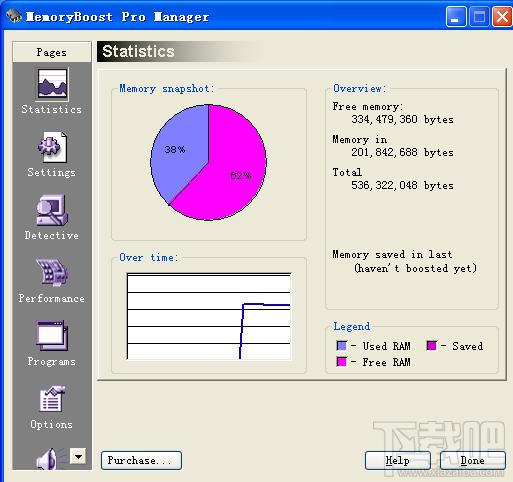
Task: Click the Done button
Action: [x=472, y=460]
